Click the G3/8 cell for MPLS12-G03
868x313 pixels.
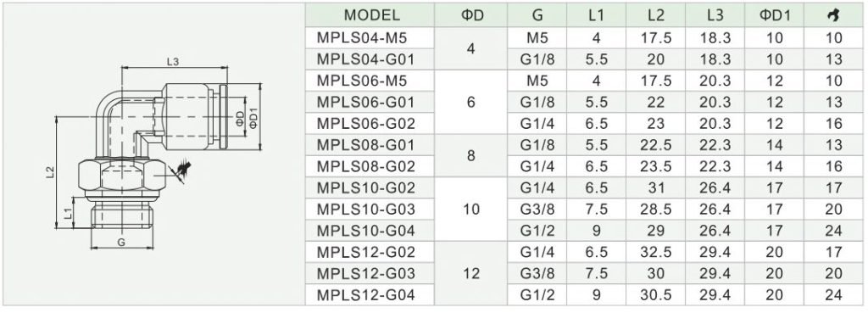537,272
